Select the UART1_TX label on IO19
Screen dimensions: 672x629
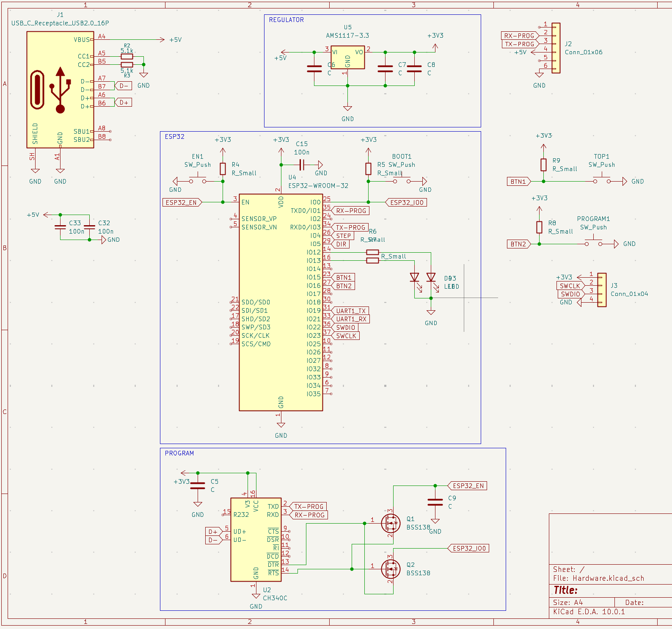[x=350, y=311]
